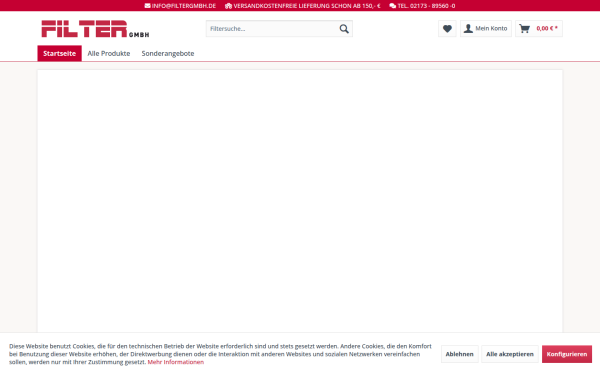Click the Filter GmbH logo
Image resolution: width=600 pixels, height=375 pixels.
pos(95,29)
